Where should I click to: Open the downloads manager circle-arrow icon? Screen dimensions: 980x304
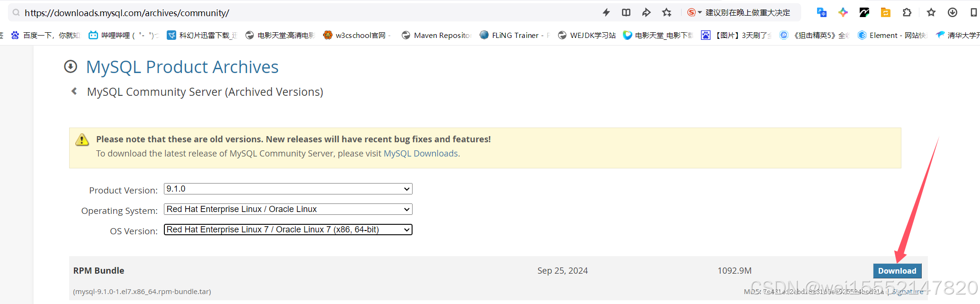tap(953, 13)
